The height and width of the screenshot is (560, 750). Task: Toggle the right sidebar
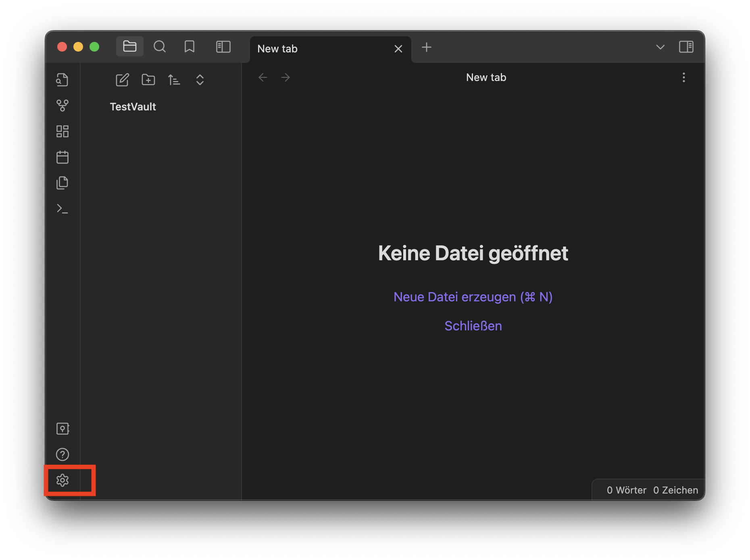(x=686, y=47)
